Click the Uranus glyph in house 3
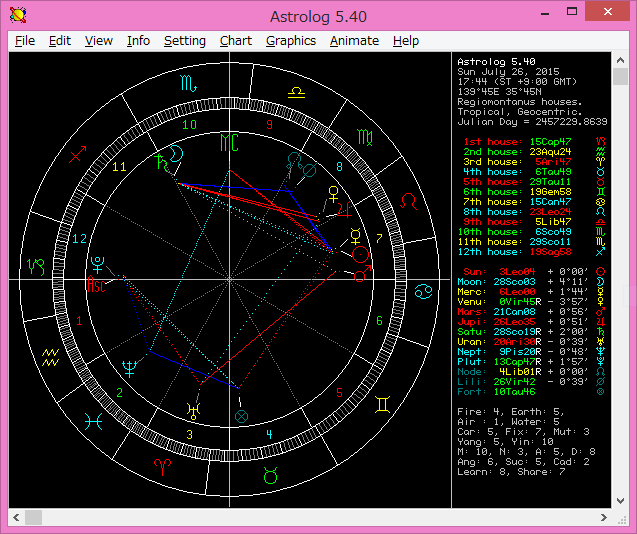The image size is (637, 534). point(193,411)
